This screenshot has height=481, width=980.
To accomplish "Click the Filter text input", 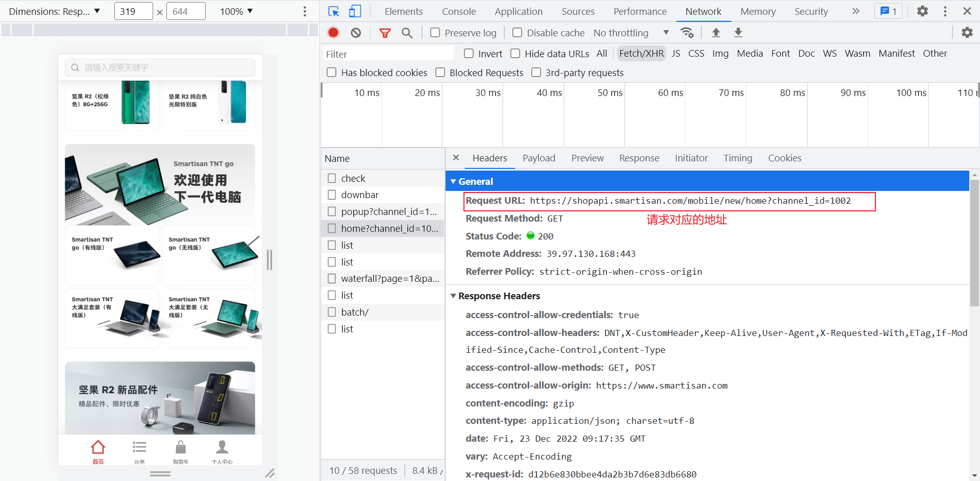I will click(x=388, y=54).
